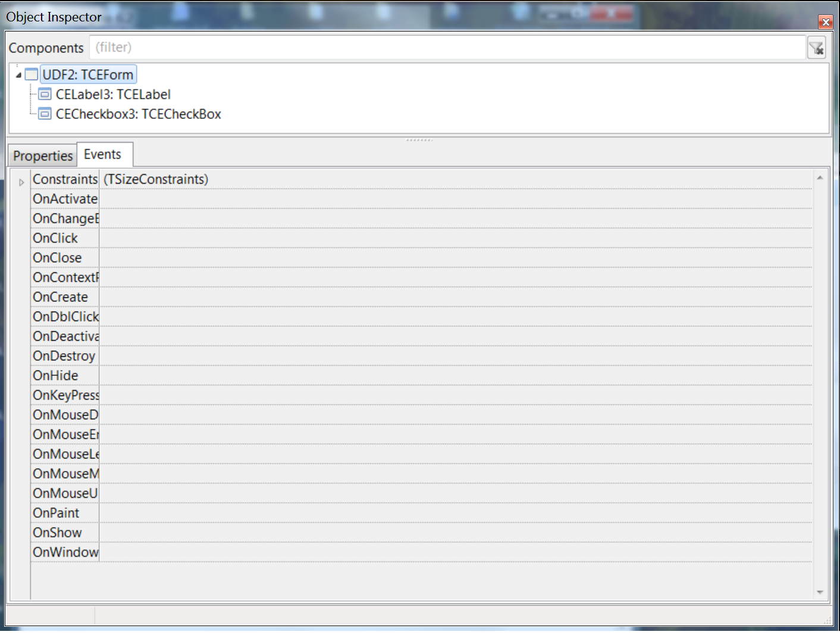The image size is (840, 641).
Task: Click the clear filter funnel icon
Action: [816, 48]
